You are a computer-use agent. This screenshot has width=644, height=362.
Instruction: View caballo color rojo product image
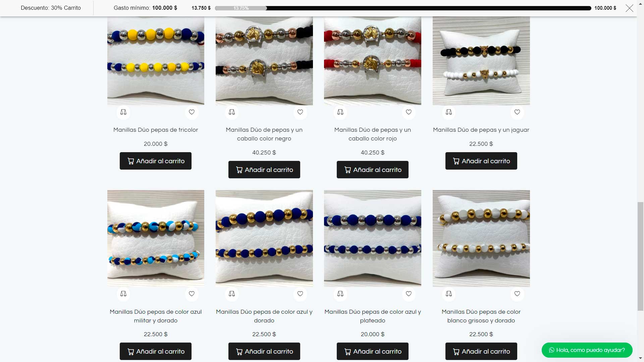tap(373, 61)
